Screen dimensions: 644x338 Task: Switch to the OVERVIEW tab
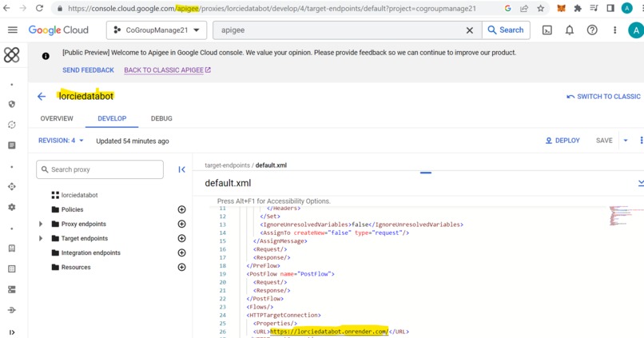pos(57,118)
